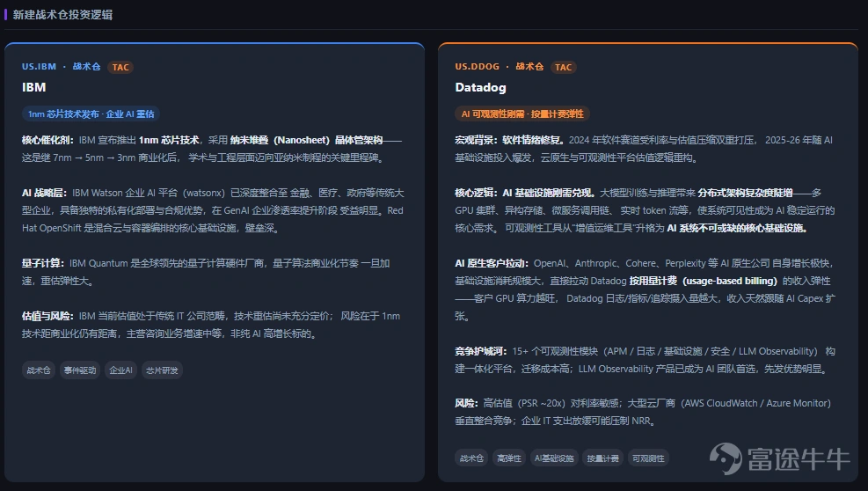Click the 战术仓 label beside US.IBM

pyautogui.click(x=86, y=67)
